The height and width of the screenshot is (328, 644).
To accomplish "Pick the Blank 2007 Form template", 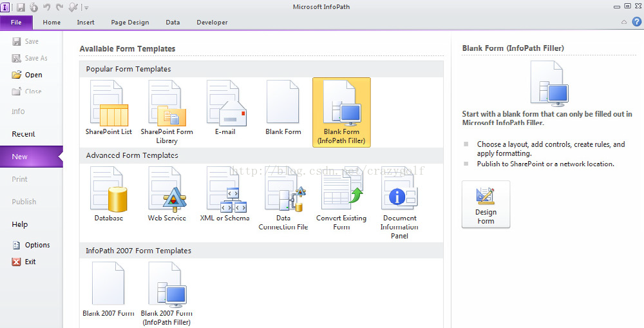I will click(x=108, y=289).
